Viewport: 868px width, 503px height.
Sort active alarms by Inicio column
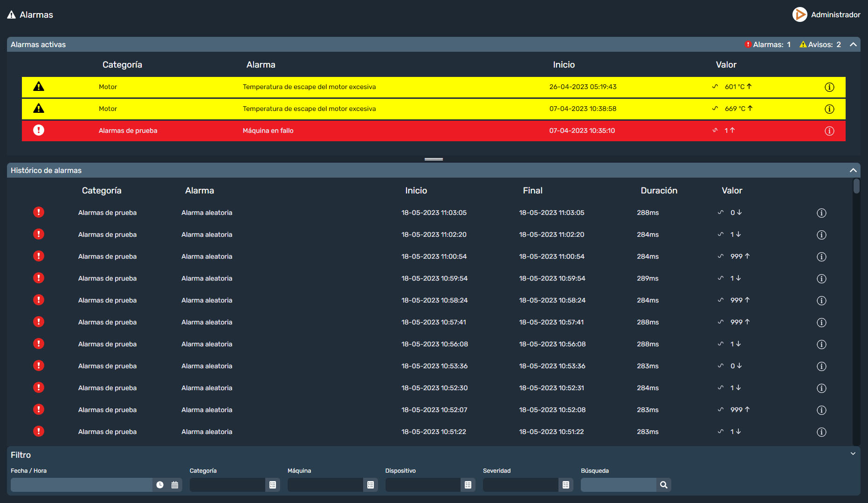(564, 65)
